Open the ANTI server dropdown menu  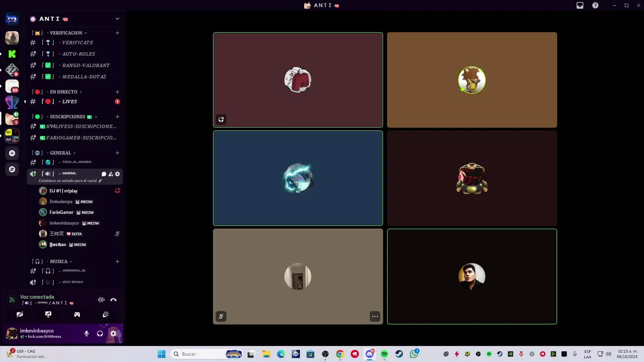point(117,19)
